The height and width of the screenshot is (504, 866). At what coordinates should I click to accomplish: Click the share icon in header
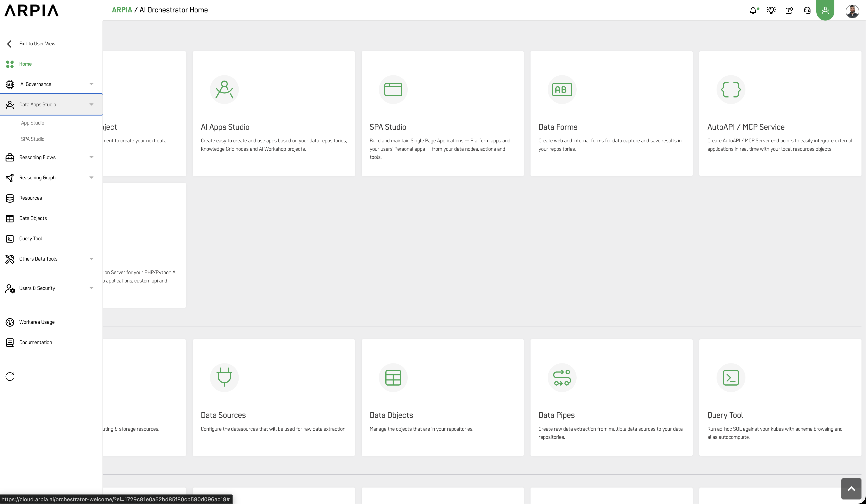coord(789,10)
